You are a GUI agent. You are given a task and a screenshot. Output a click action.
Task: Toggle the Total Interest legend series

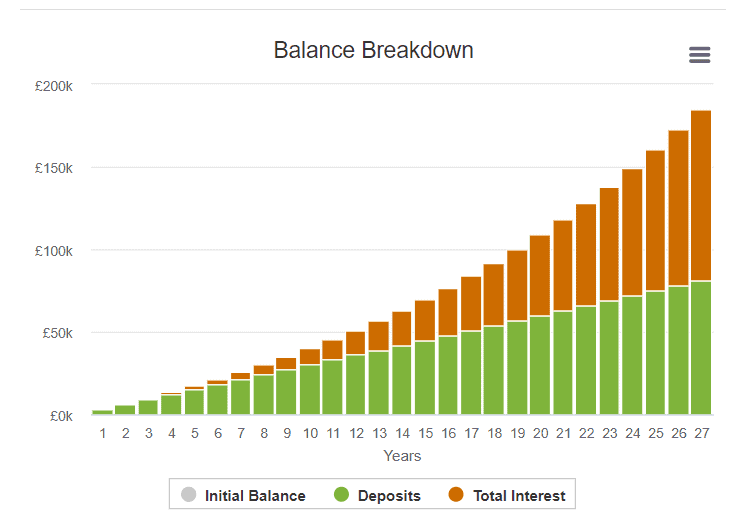pyautogui.click(x=519, y=495)
